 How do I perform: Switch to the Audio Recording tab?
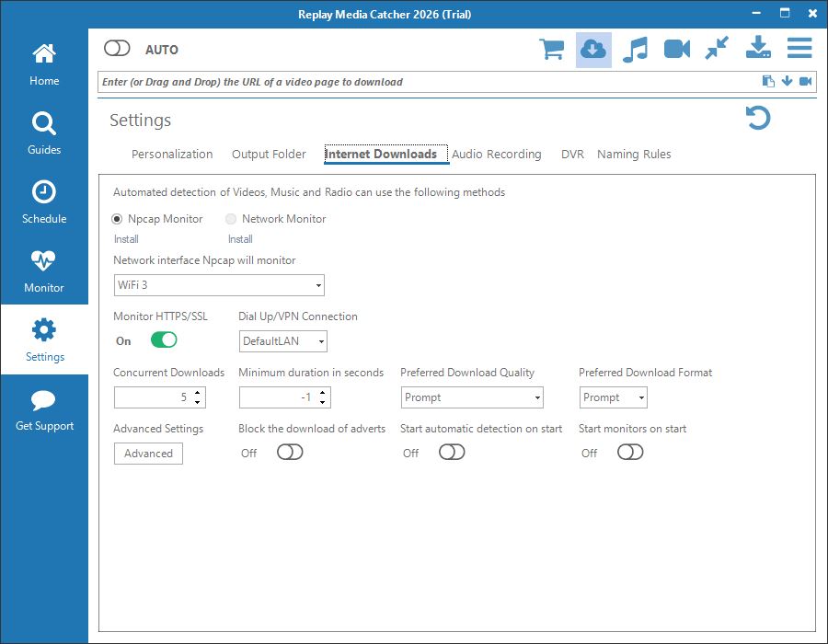pos(496,155)
